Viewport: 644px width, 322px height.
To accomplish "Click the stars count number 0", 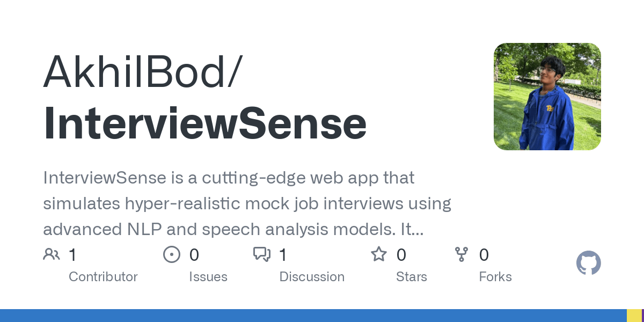I will [x=401, y=255].
